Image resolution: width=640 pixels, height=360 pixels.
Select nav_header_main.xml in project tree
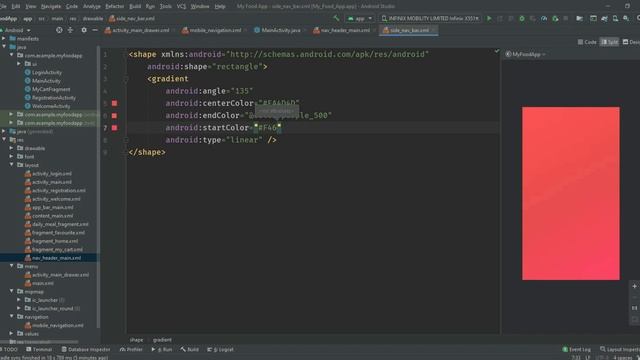pyautogui.click(x=56, y=258)
